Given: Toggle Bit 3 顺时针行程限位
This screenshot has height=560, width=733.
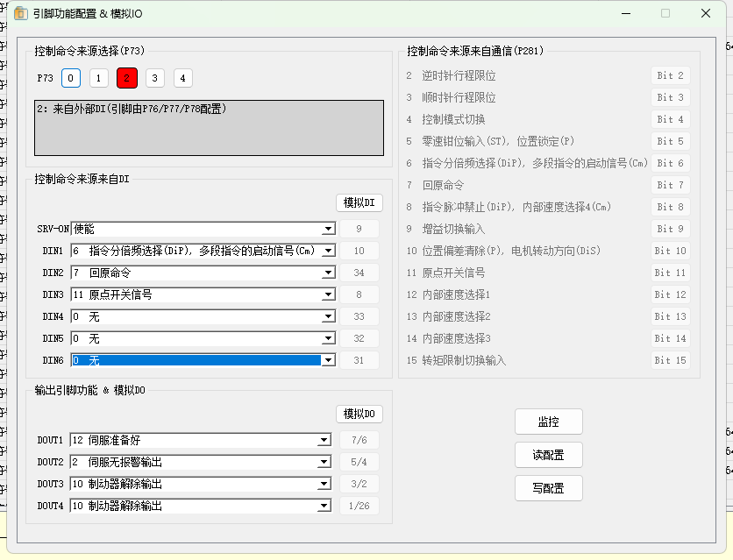Looking at the screenshot, I should (671, 97).
